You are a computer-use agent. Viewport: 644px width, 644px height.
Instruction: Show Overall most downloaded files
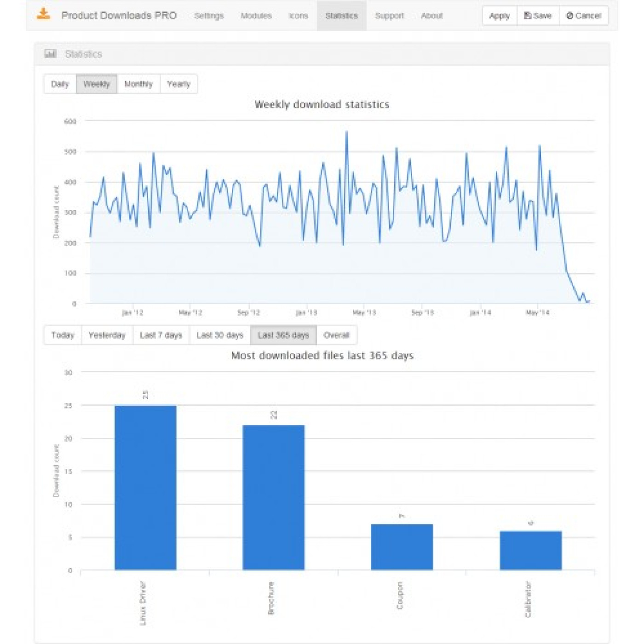point(336,335)
